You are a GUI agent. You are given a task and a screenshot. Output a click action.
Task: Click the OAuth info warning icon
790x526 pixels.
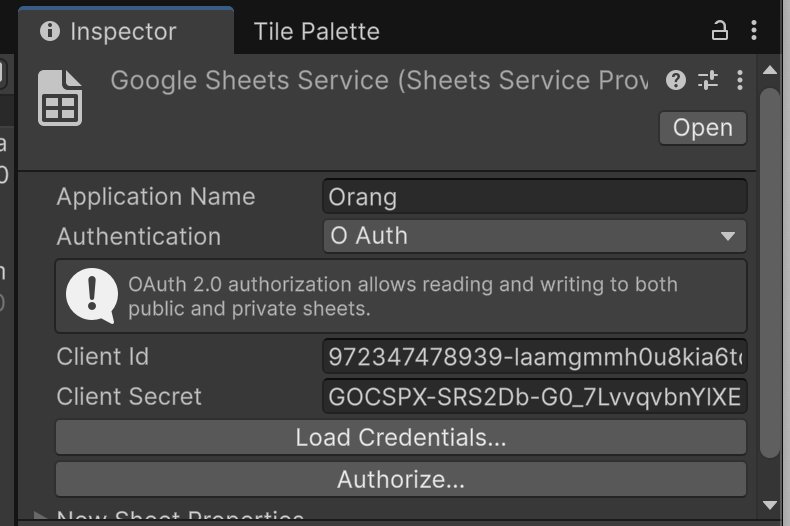coord(92,296)
